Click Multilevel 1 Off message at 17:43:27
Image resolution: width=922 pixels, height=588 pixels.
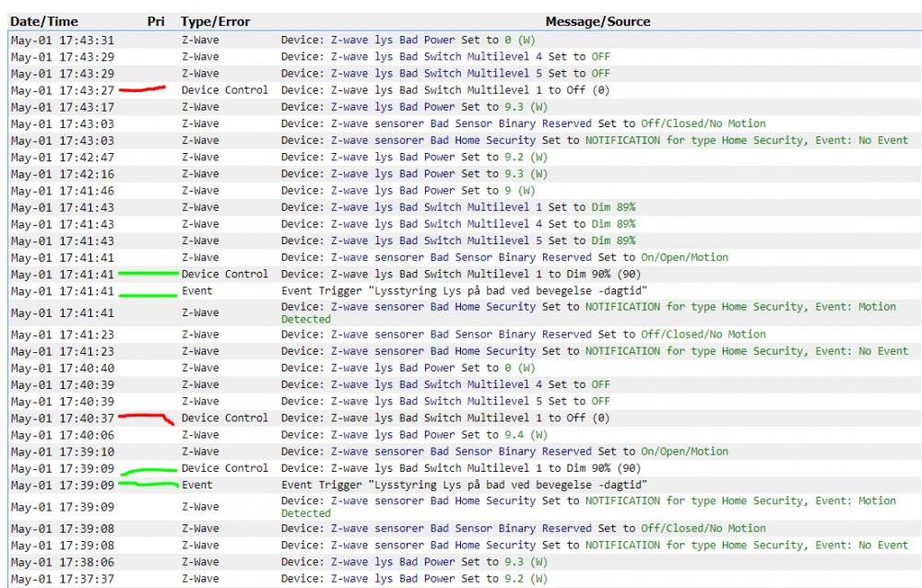[x=445, y=90]
